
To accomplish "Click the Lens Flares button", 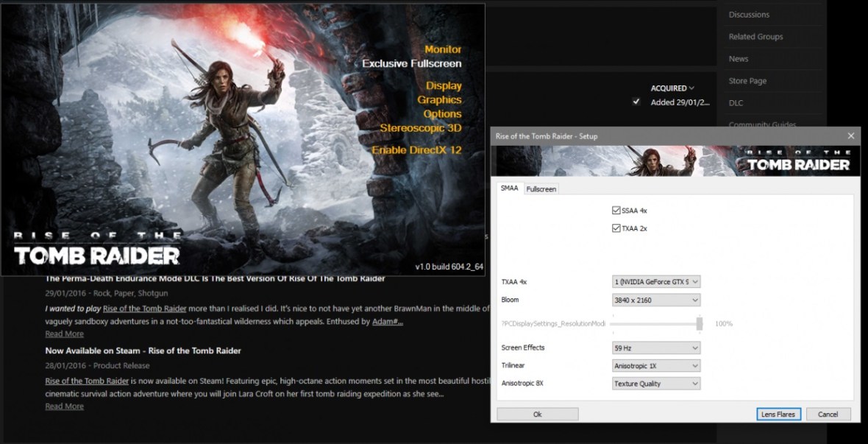I will (x=778, y=414).
